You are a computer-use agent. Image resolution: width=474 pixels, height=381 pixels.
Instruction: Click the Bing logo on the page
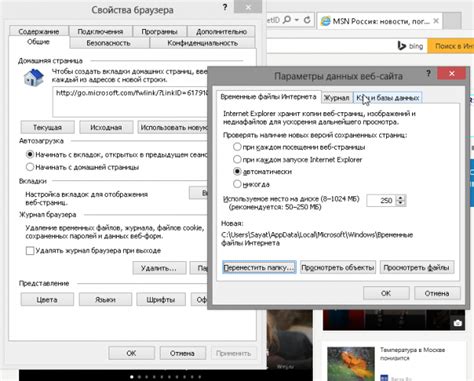point(410,46)
